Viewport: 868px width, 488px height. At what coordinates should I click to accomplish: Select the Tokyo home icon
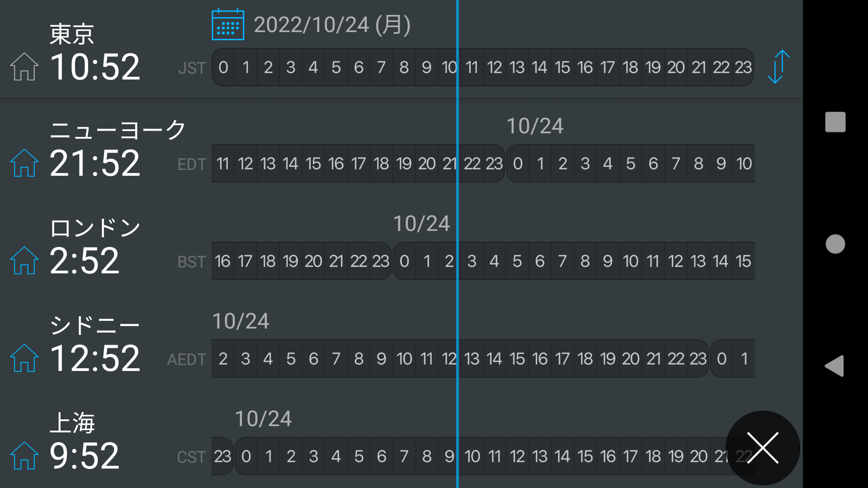pyautogui.click(x=24, y=67)
